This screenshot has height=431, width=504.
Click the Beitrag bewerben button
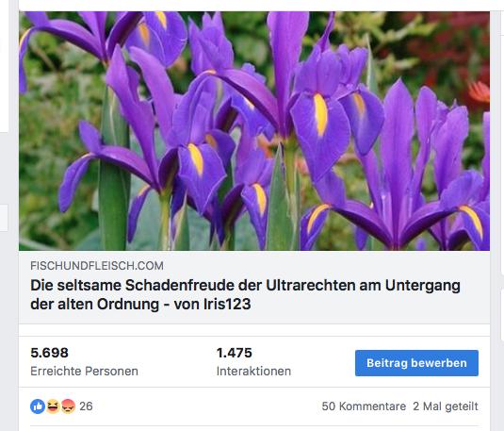[x=416, y=363]
